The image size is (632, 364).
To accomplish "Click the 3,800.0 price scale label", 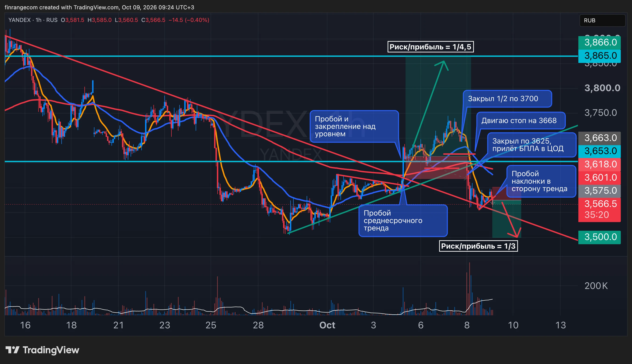I will point(602,88).
